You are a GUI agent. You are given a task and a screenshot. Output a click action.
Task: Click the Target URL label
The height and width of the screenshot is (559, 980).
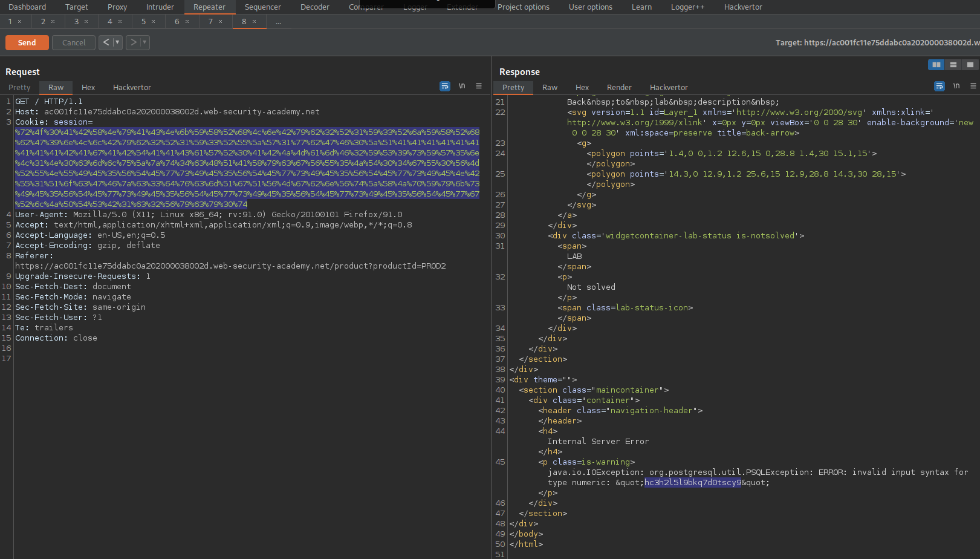877,43
